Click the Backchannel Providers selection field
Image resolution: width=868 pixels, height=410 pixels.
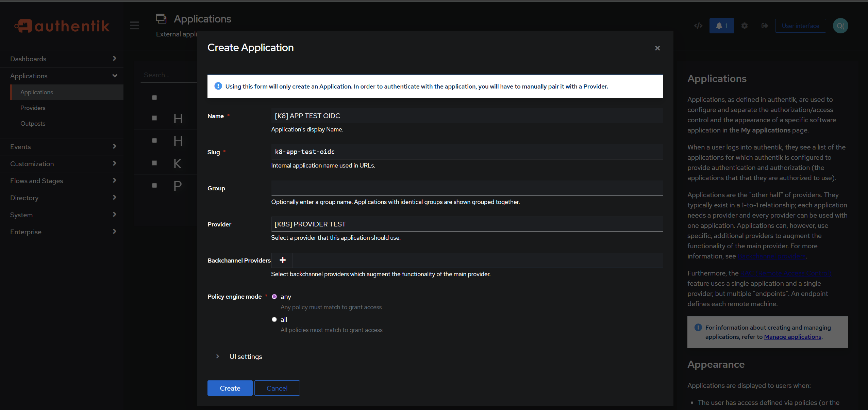tap(477, 260)
